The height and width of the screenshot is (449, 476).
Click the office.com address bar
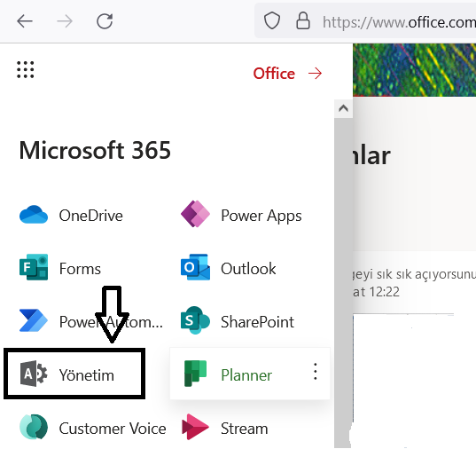[365, 20]
